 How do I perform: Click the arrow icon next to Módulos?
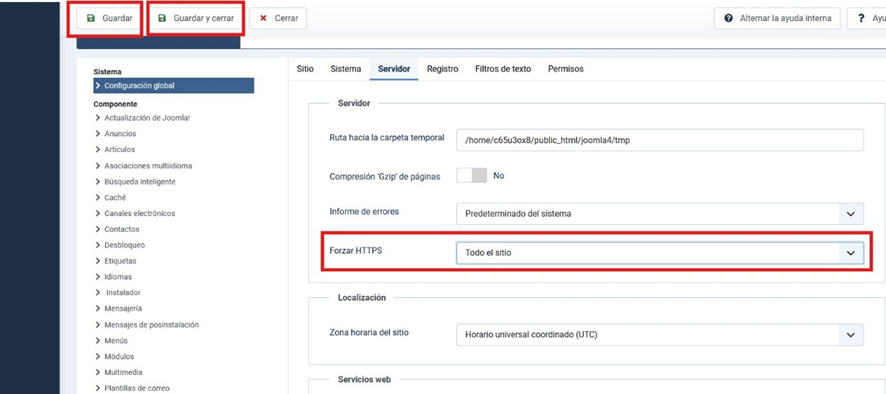pos(98,357)
